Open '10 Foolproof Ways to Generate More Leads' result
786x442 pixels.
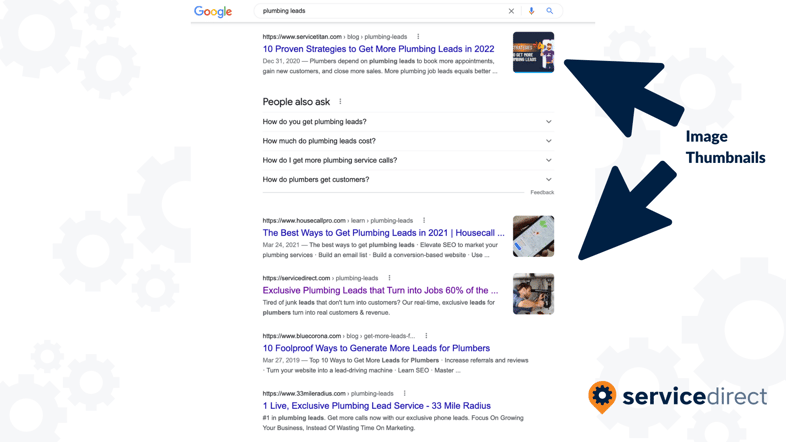click(x=376, y=348)
